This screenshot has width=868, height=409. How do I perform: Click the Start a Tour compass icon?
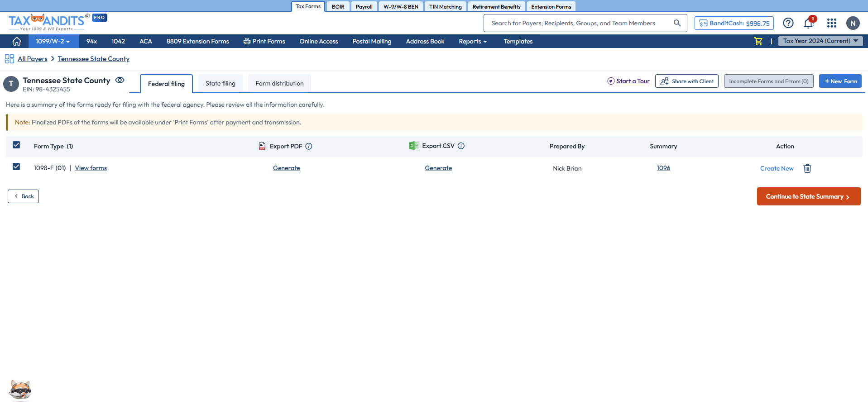pos(611,81)
